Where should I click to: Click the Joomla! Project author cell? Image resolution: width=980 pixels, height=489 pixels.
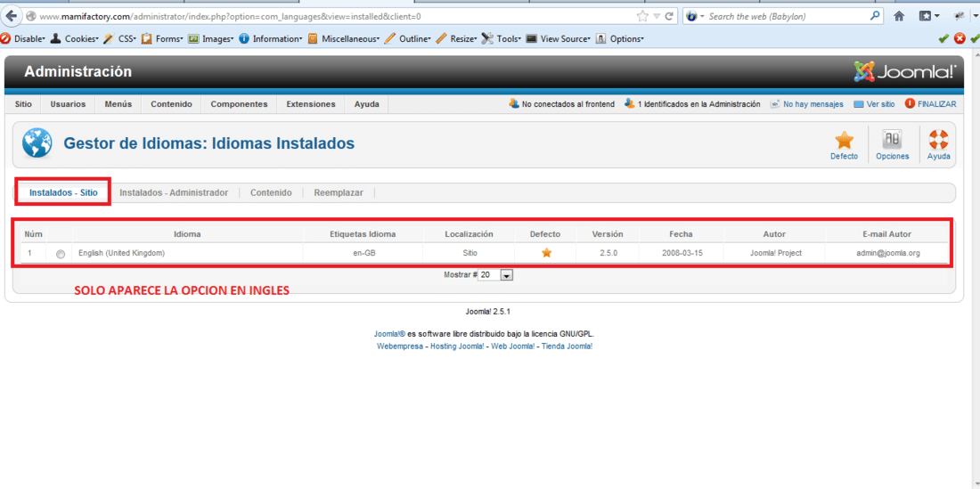(x=775, y=253)
